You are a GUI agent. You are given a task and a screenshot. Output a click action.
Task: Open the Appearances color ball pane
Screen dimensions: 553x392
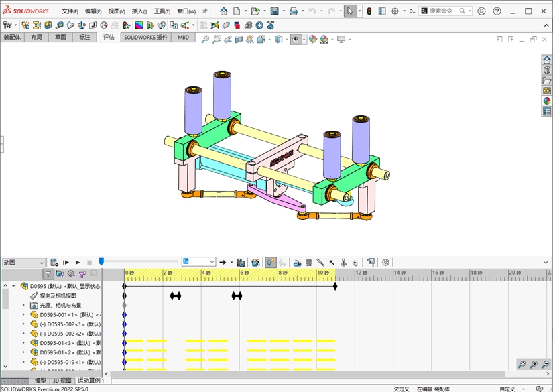[547, 101]
